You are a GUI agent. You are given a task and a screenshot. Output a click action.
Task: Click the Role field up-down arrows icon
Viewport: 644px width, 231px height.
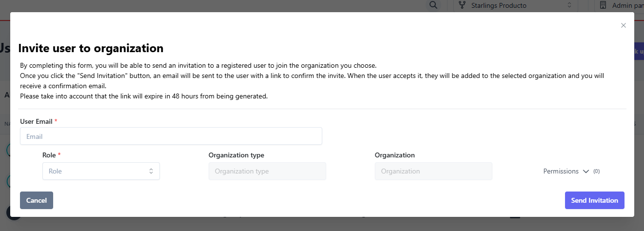[x=151, y=171]
